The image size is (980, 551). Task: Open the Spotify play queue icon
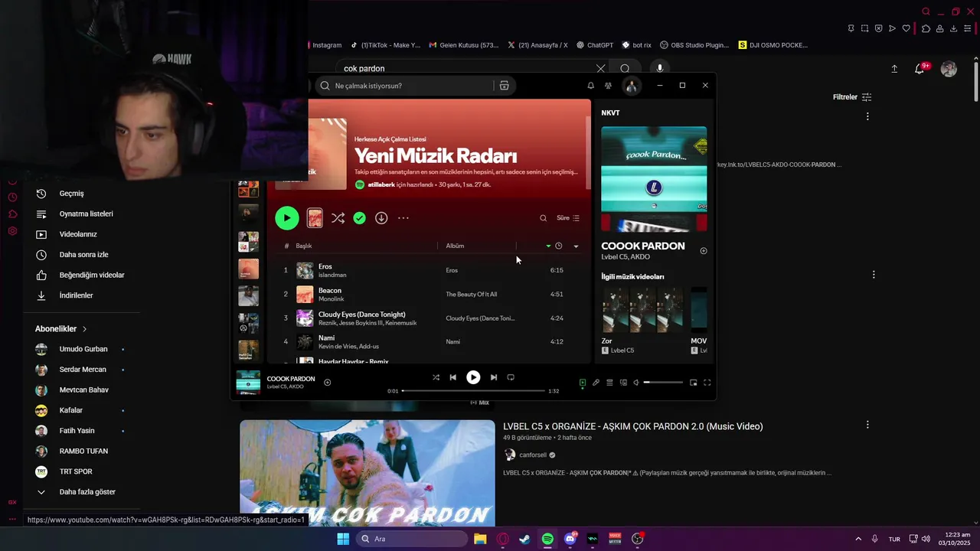[610, 383]
